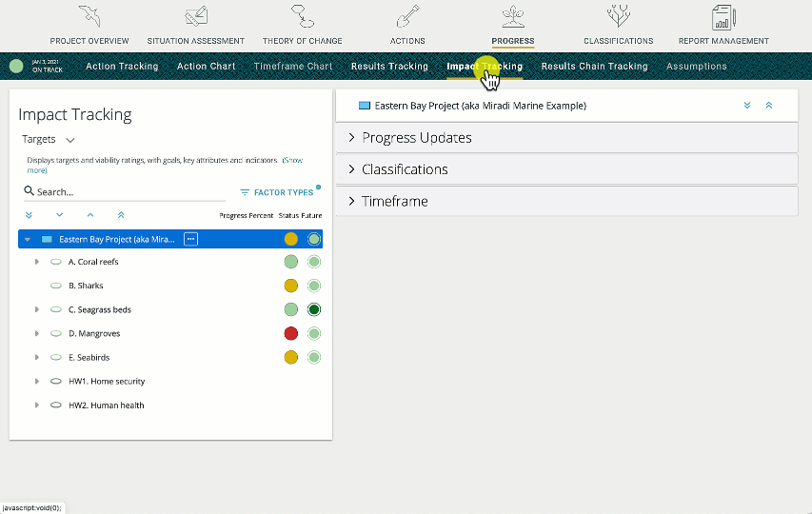Open the Theory of Change icon
This screenshot has width=812, height=514.
tap(305, 17)
